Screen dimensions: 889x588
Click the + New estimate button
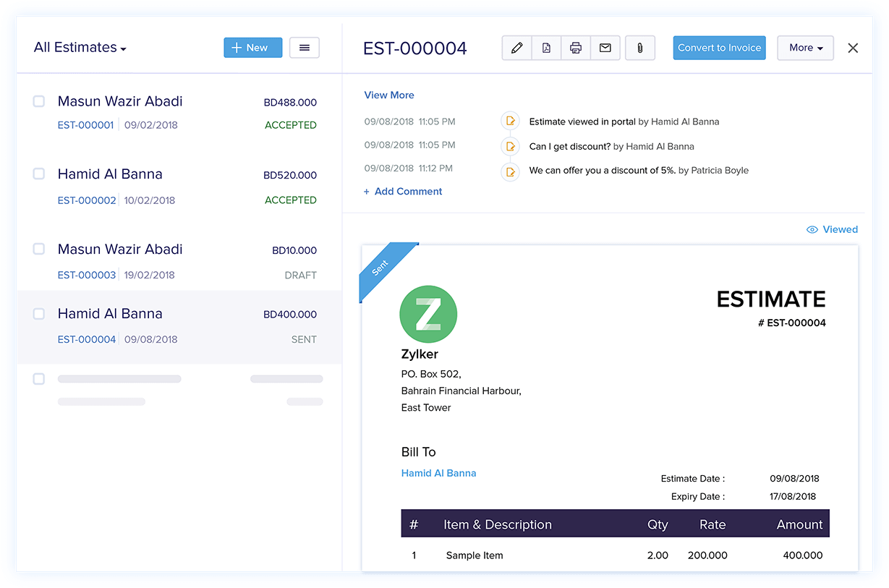tap(253, 48)
